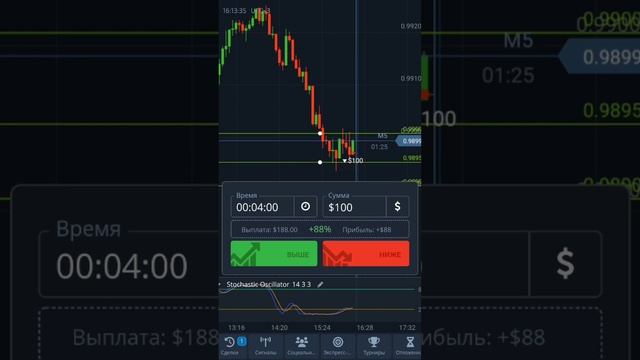Click the 0.9910 price axis label
The image size is (640, 360).
point(411,78)
